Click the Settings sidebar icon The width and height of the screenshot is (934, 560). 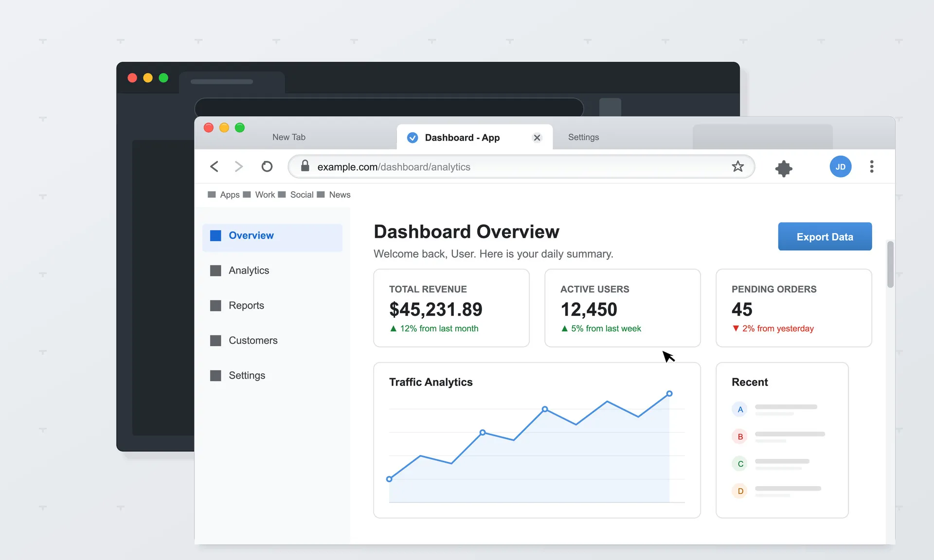point(216,376)
